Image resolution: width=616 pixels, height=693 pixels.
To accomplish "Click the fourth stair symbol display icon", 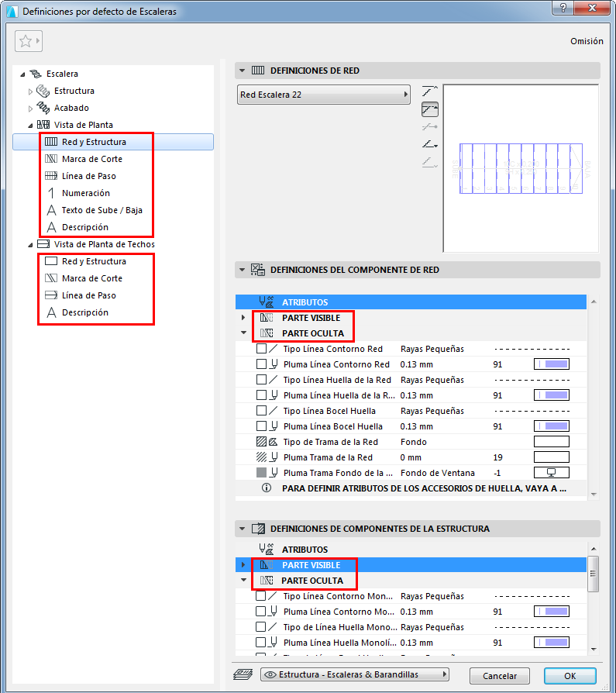I will (x=429, y=144).
